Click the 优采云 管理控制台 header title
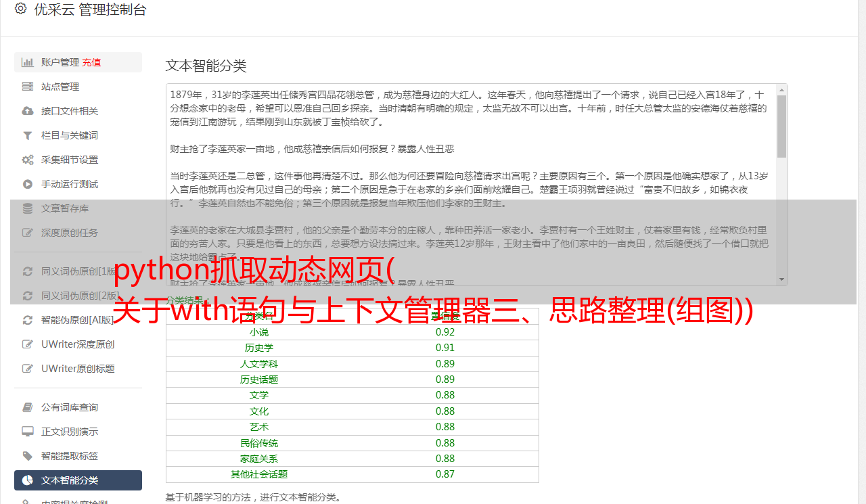 click(x=90, y=9)
